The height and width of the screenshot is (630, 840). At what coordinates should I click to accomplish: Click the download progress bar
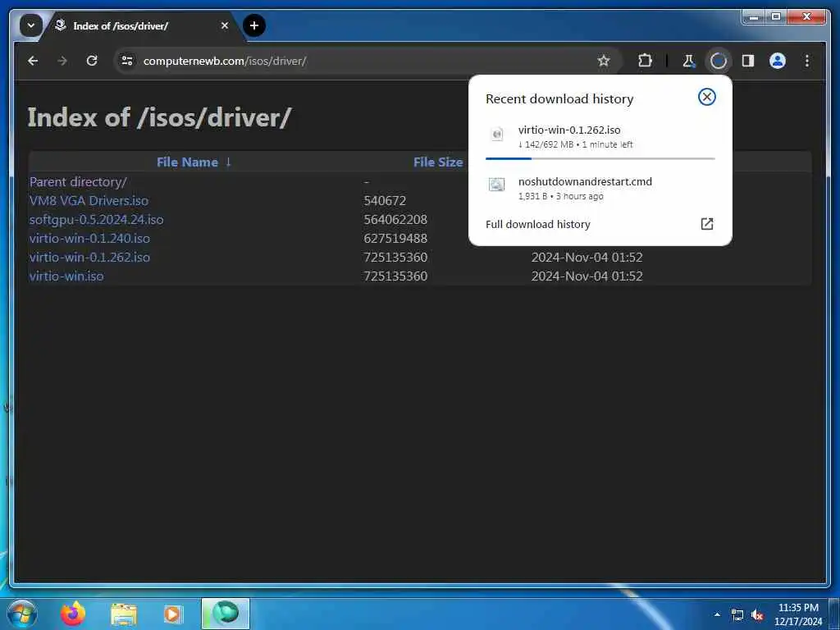pyautogui.click(x=600, y=158)
